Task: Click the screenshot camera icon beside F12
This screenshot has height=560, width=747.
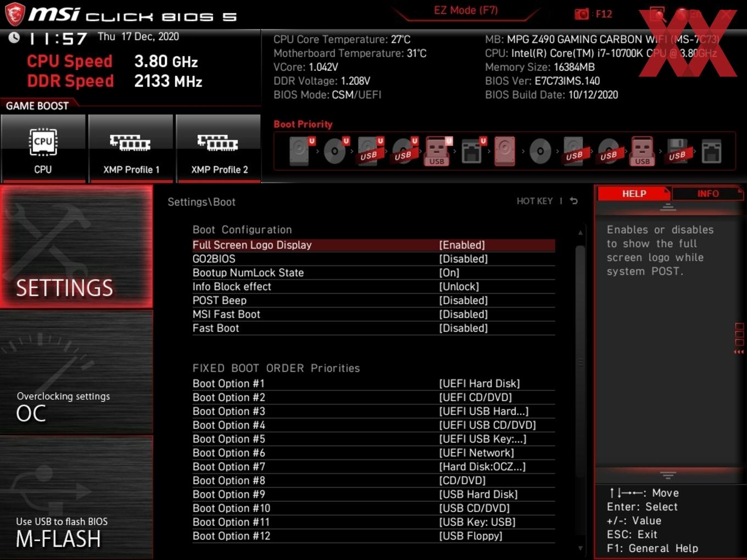Action: pos(581,14)
